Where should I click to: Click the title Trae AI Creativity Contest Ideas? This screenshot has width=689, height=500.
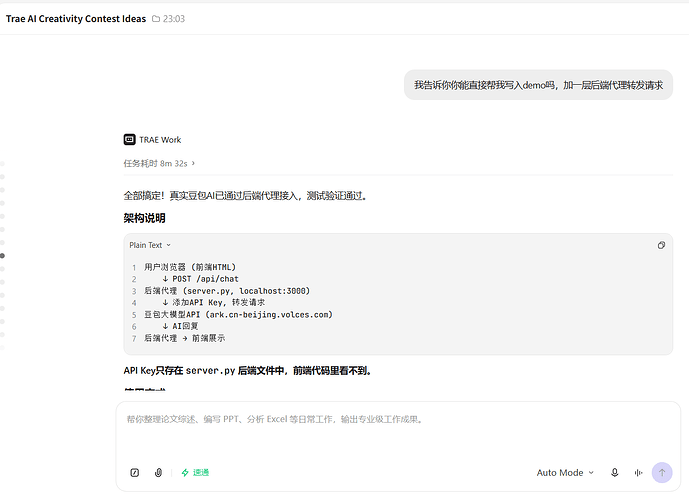(x=76, y=18)
